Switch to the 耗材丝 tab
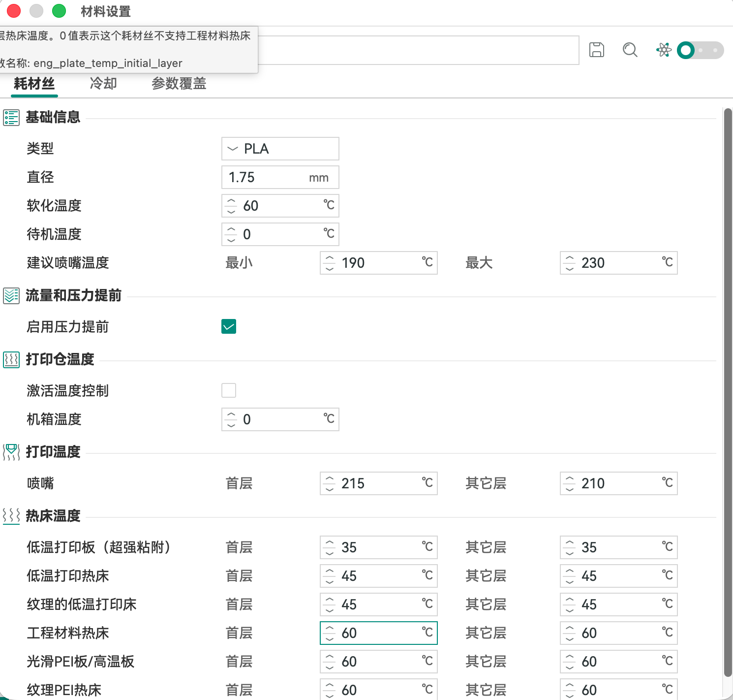The image size is (733, 700). [x=34, y=84]
